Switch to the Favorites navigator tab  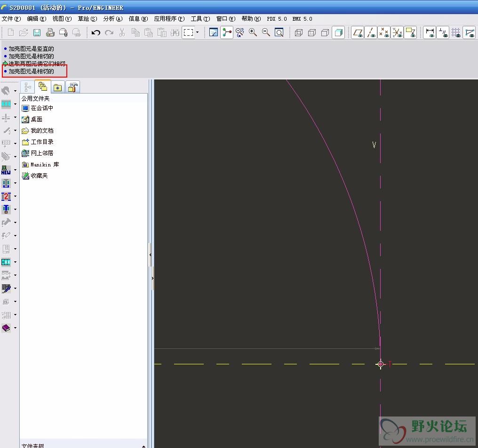click(57, 87)
